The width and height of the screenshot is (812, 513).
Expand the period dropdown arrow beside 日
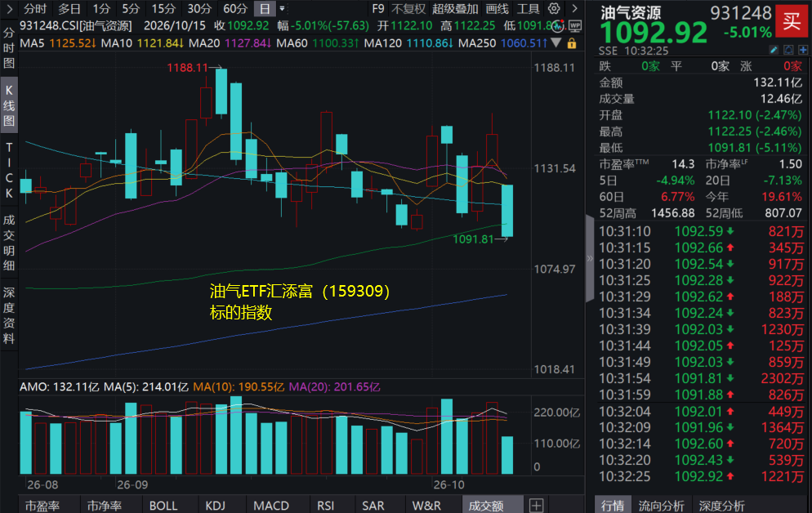282,9
